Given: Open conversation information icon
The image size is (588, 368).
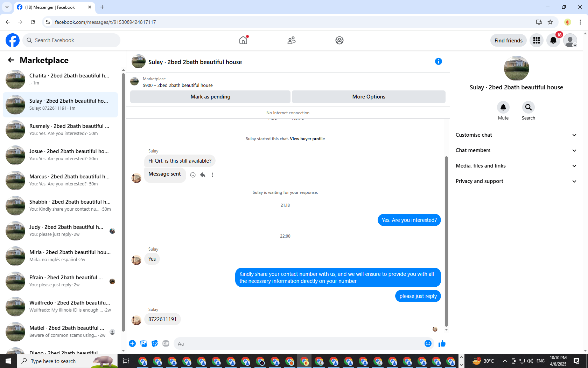Looking at the screenshot, I should coord(438,62).
